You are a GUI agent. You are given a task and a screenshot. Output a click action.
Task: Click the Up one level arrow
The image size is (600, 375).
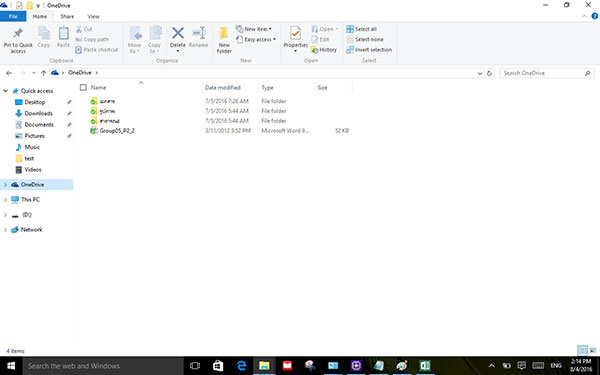(43, 73)
